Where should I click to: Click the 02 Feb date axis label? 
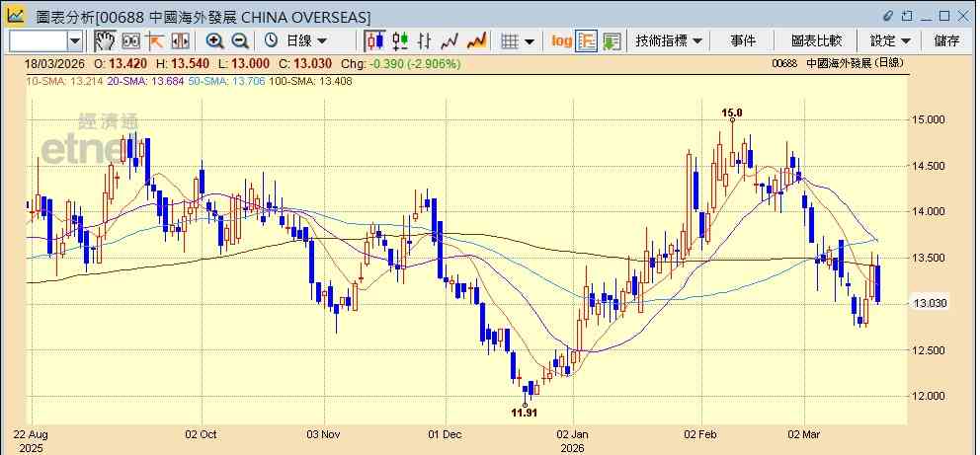coord(701,434)
